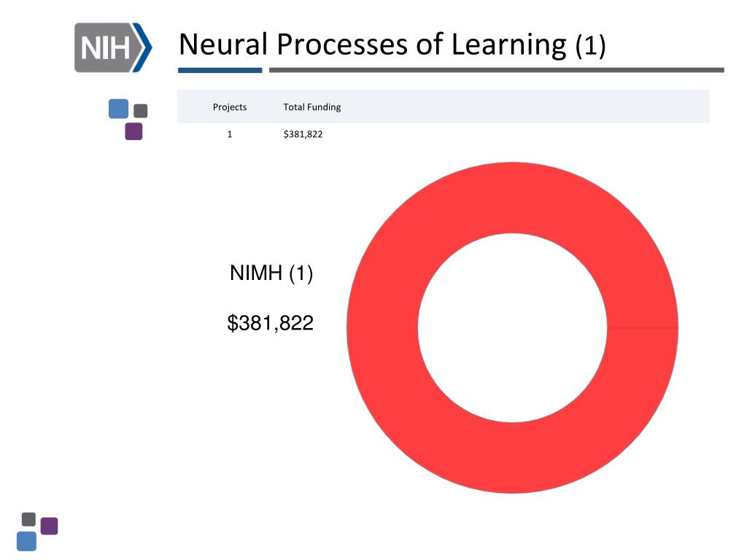This screenshot has height=560, width=747.
Task: Click the (1) count in the title
Action: coord(590,45)
